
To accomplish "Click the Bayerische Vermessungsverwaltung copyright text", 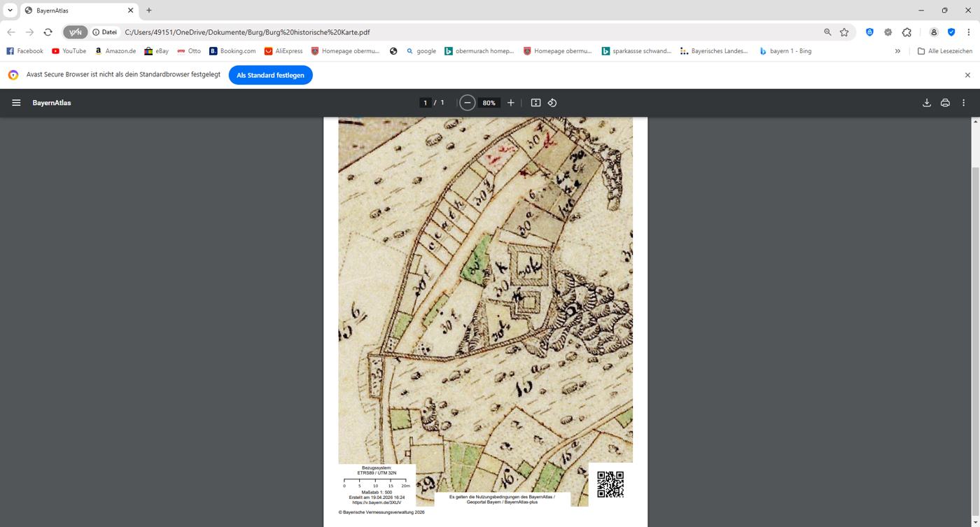I will click(381, 512).
